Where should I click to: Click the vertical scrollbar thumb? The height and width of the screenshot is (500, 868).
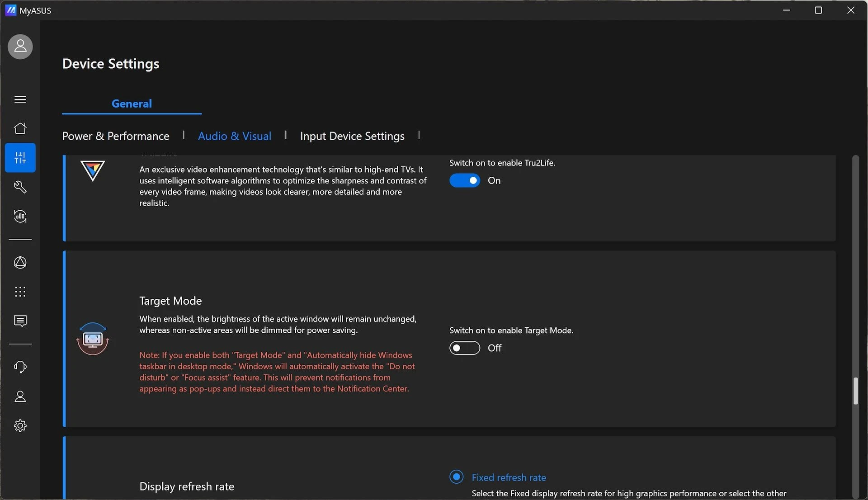855,391
